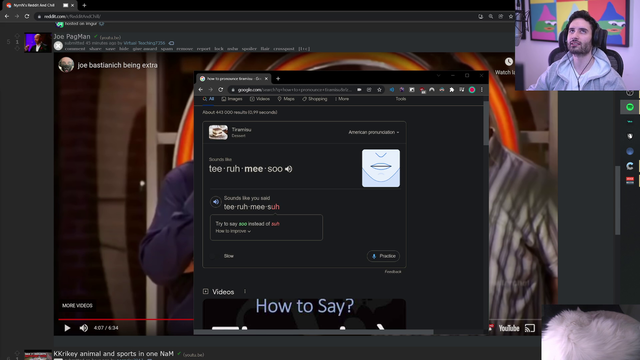Switch to the Images search tab

(x=232, y=99)
